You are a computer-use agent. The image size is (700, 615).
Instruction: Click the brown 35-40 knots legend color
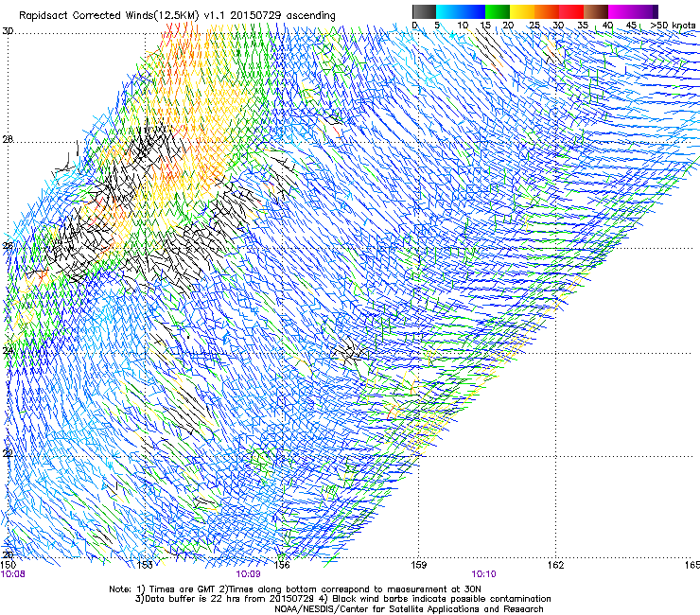(596, 11)
